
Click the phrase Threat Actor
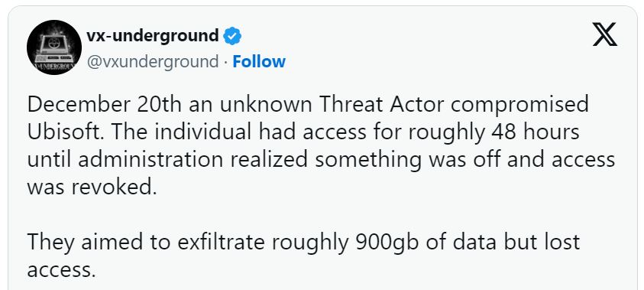coord(381,105)
